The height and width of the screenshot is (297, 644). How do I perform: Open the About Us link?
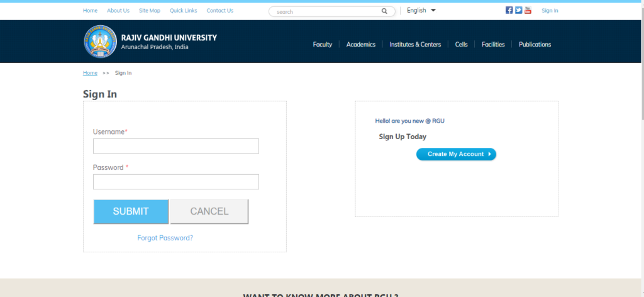point(118,11)
